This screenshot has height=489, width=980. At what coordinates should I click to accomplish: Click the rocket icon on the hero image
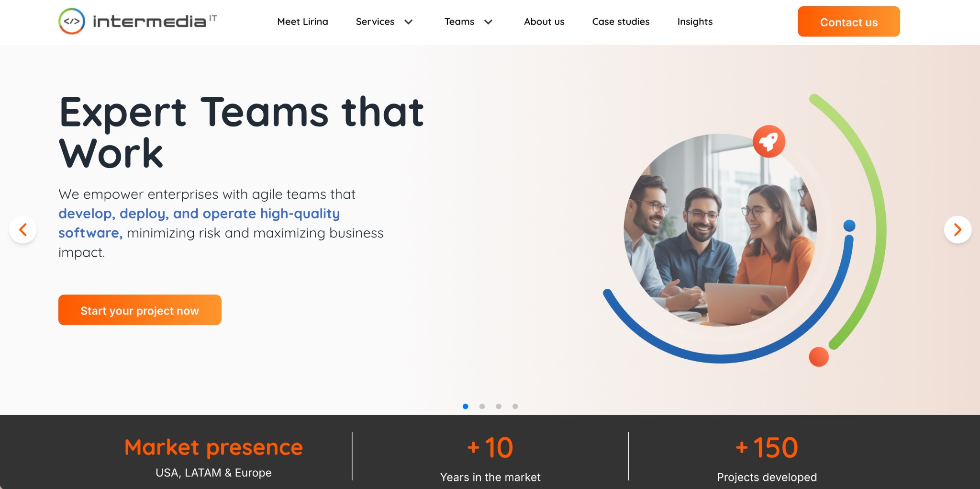pyautogui.click(x=769, y=142)
